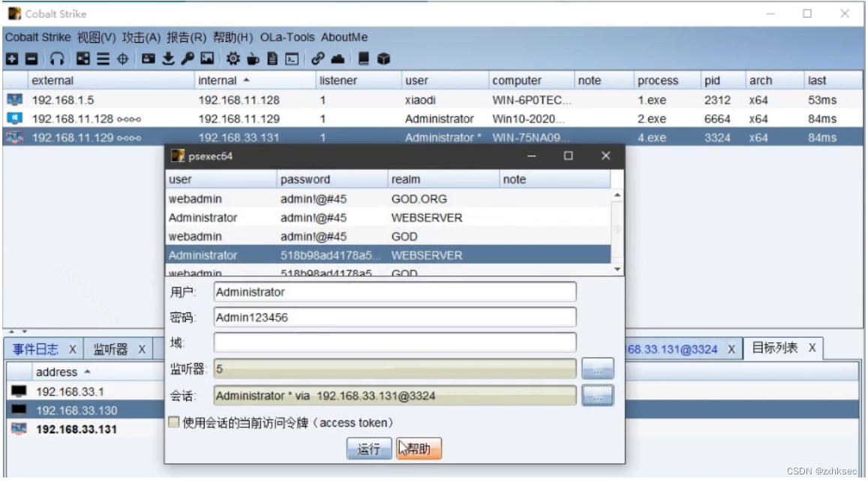Viewport: 868px width, 482px height.
Task: Click the 运行 button in psexec64 dialog
Action: coord(369,448)
